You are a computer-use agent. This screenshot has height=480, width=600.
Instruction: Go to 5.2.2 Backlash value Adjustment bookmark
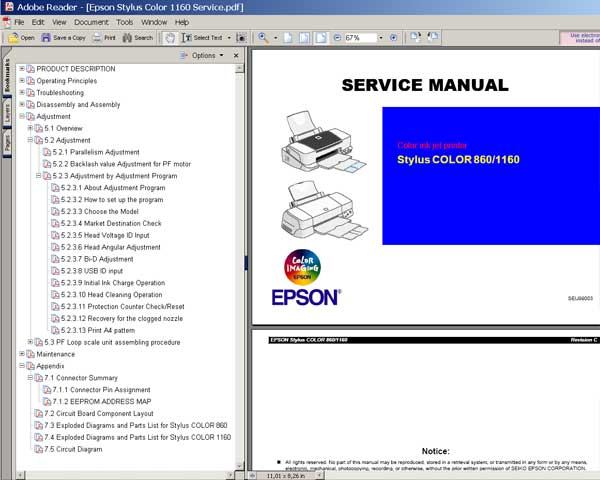point(121,164)
